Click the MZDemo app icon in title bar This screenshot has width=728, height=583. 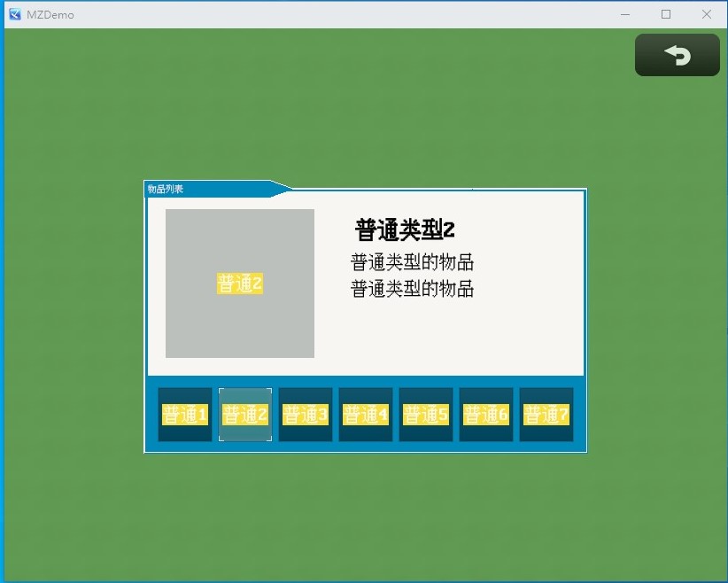click(x=15, y=14)
